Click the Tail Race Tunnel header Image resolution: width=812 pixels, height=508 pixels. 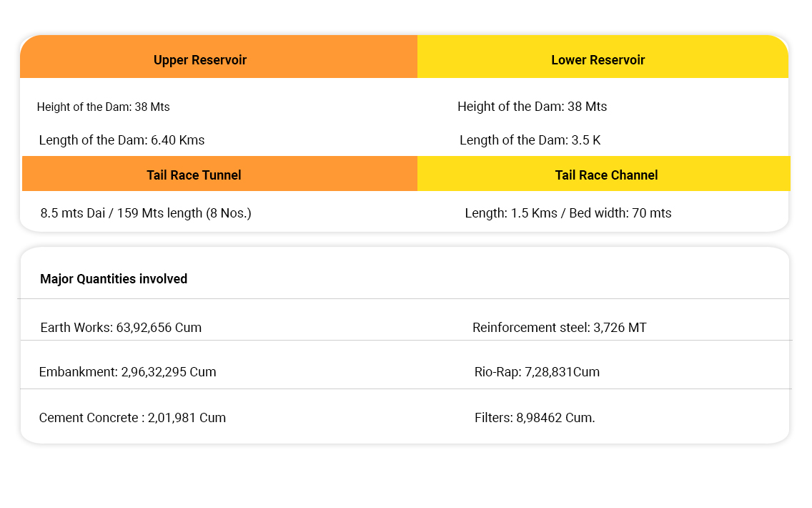coord(194,175)
